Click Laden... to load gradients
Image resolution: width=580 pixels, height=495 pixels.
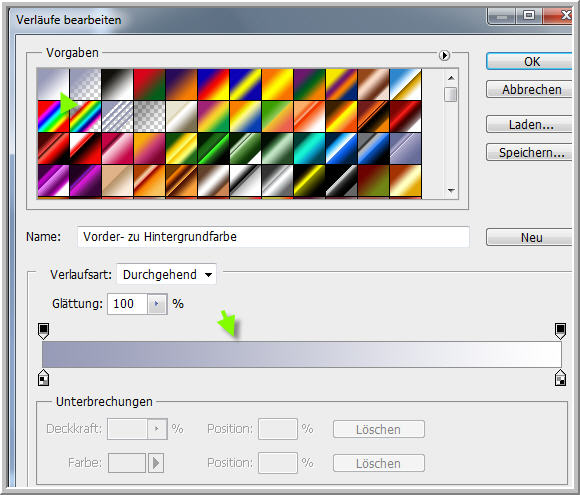coord(530,124)
